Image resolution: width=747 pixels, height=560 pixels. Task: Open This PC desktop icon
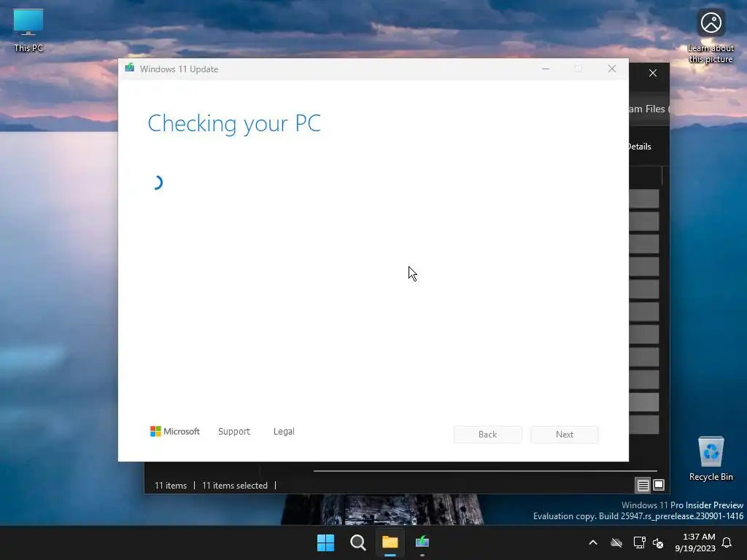28,31
